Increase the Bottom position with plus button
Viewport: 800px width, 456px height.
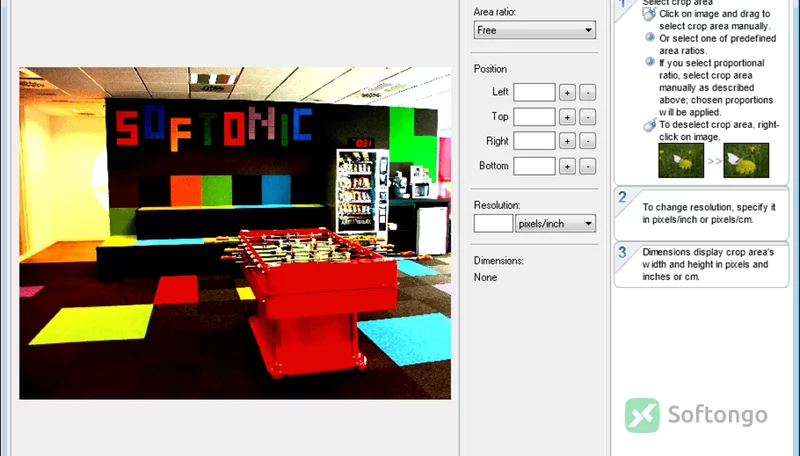(x=567, y=166)
